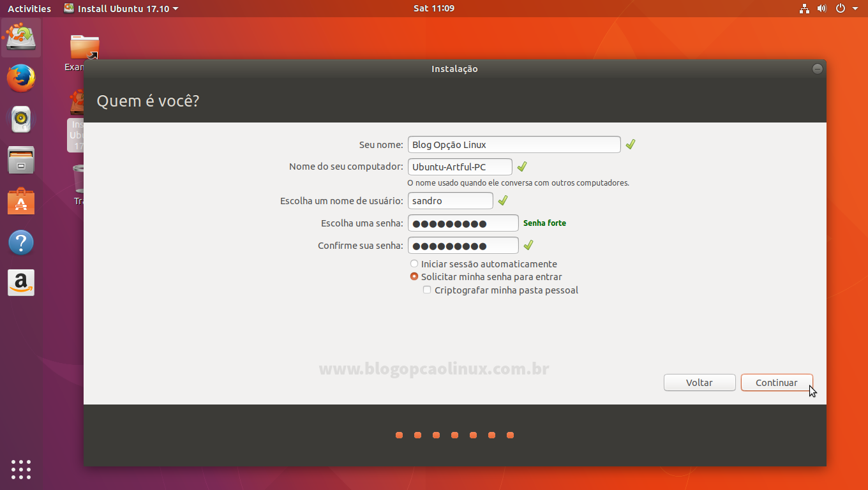Focus the nome de usuário field
868x490 pixels.
point(451,200)
